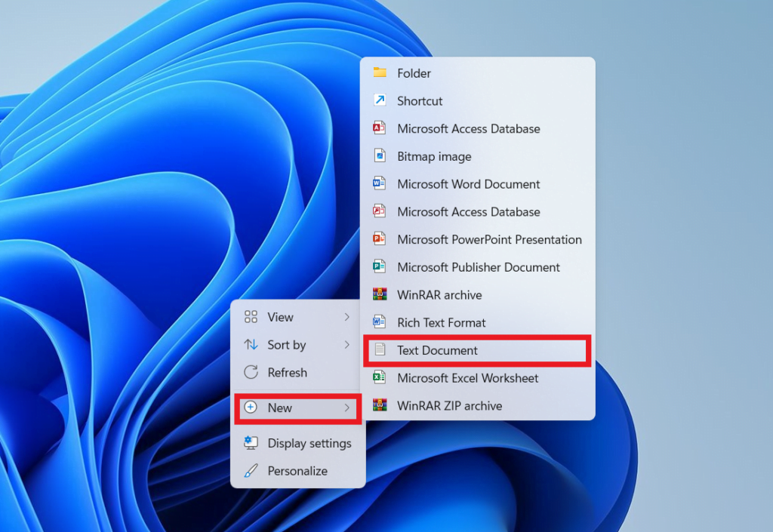Click the yellow Folder icon

[381, 72]
